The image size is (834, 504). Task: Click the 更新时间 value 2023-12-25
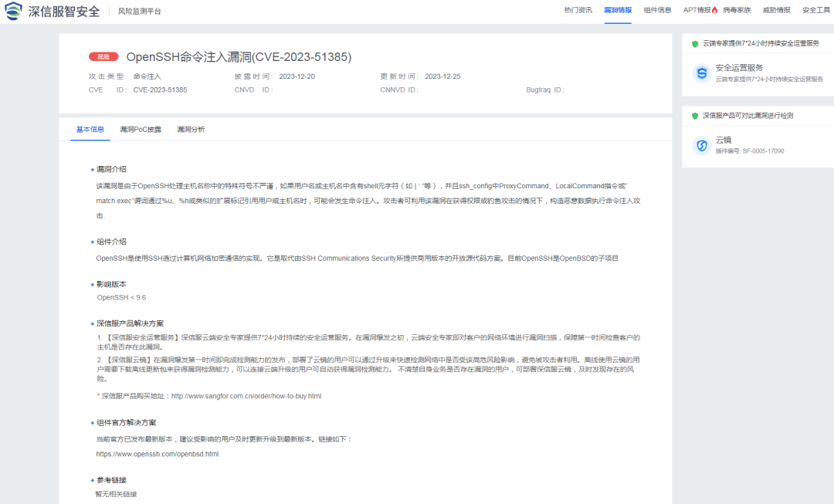click(x=442, y=76)
